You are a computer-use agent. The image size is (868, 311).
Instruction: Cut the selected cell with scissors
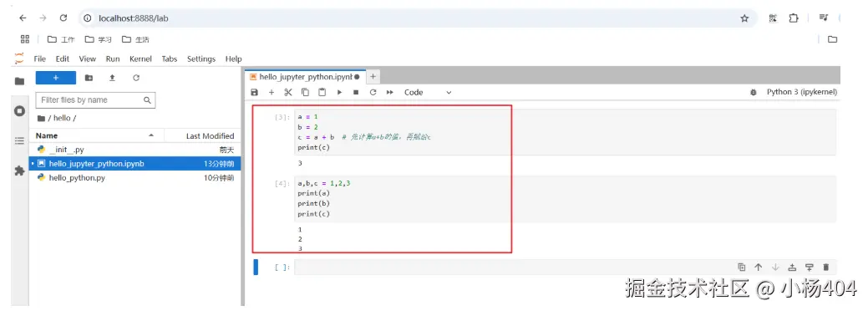pos(288,93)
